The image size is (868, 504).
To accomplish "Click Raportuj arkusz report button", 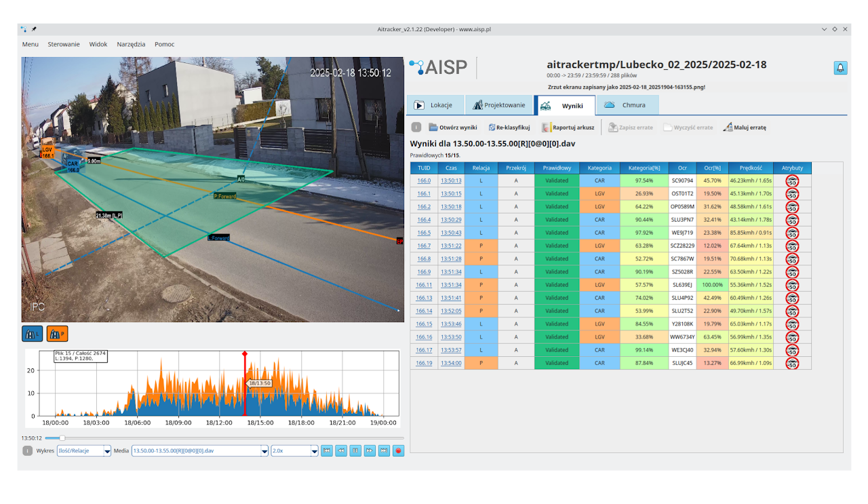I will tap(568, 128).
